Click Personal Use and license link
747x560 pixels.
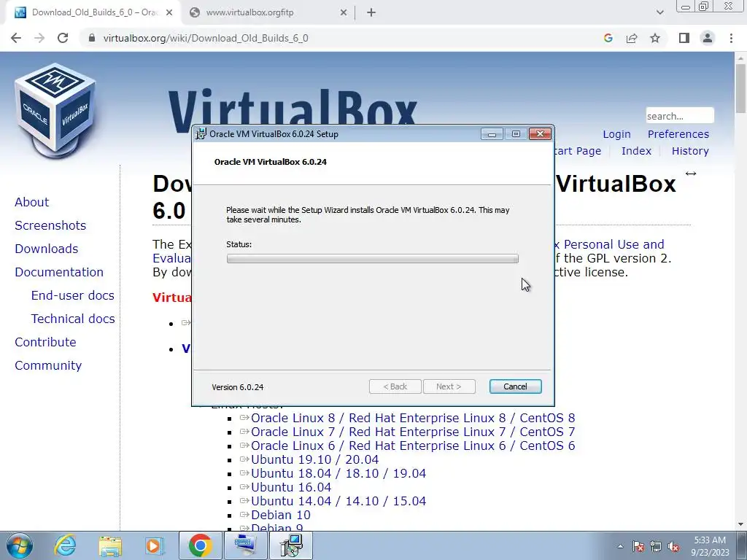pyautogui.click(x=614, y=244)
